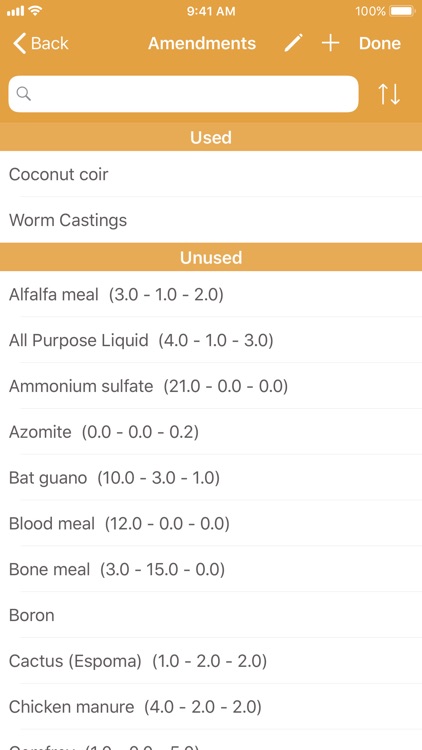This screenshot has height=750, width=422.
Task: Choose Alfalfa meal amendment
Action: [211, 294]
